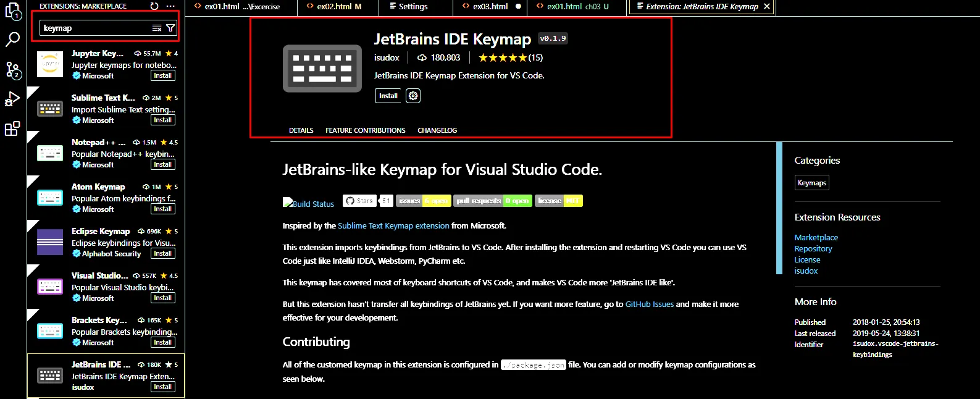This screenshot has width=980, height=399.
Task: Open the Sublime Text Keymap list entry
Action: pyautogui.click(x=106, y=109)
